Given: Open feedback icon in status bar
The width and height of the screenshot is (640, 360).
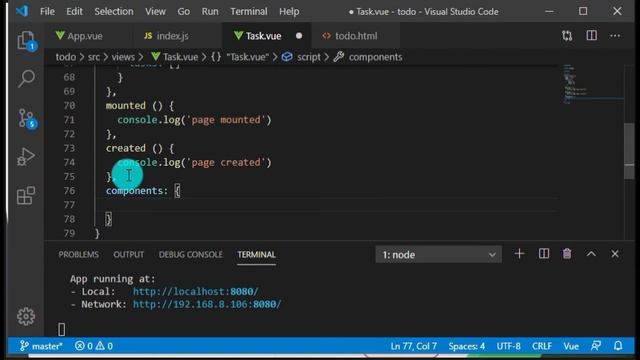Looking at the screenshot, I should 596,346.
